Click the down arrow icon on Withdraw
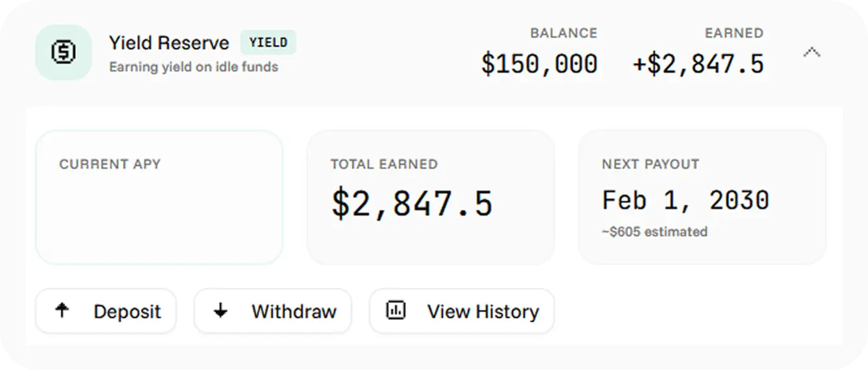Image resolution: width=868 pixels, height=370 pixels. click(x=221, y=311)
